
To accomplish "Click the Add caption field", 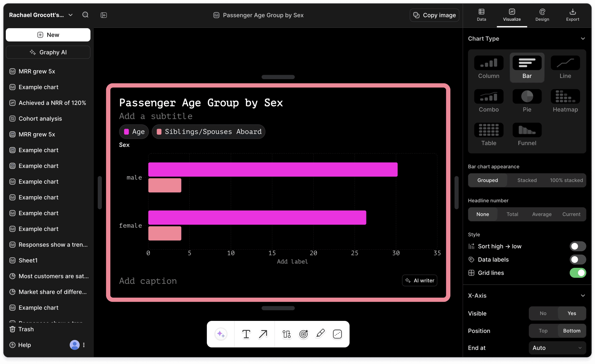I will point(148,281).
